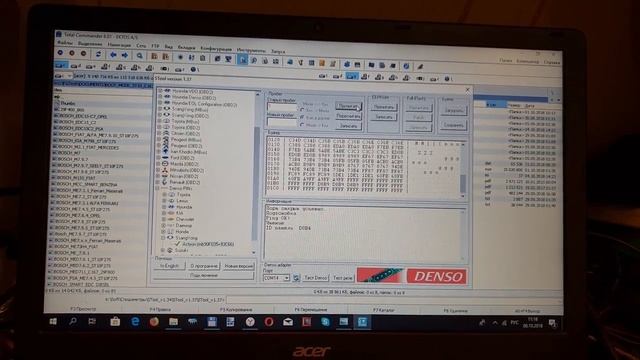Viewport: 640px width, 360px height.
Task: Select the middle mileage mode radio button
Action: coord(302,117)
